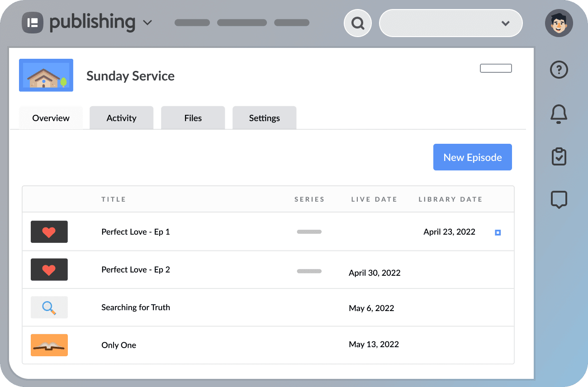Click the user avatar in the top corner
588x387 pixels.
coord(559,23)
